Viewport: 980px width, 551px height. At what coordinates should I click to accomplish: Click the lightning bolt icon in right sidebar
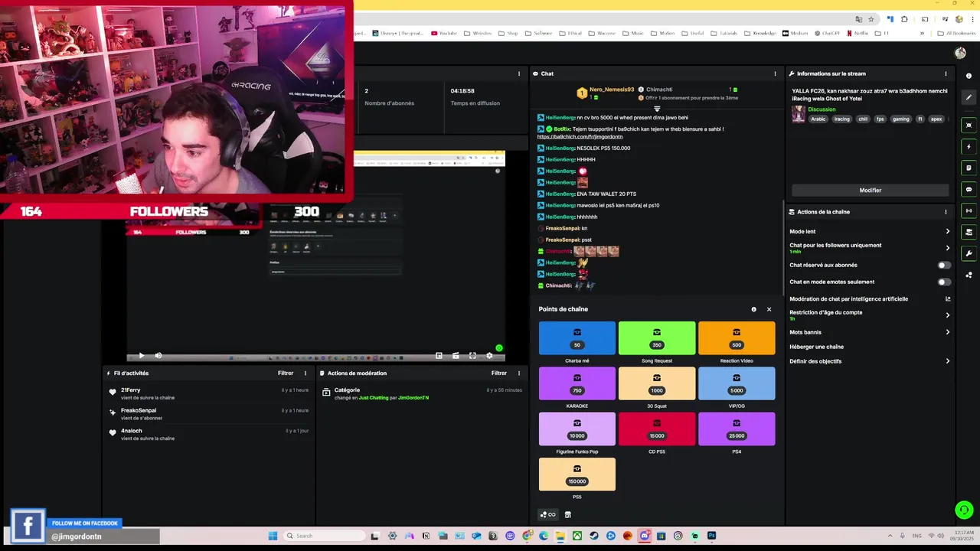coord(969,146)
